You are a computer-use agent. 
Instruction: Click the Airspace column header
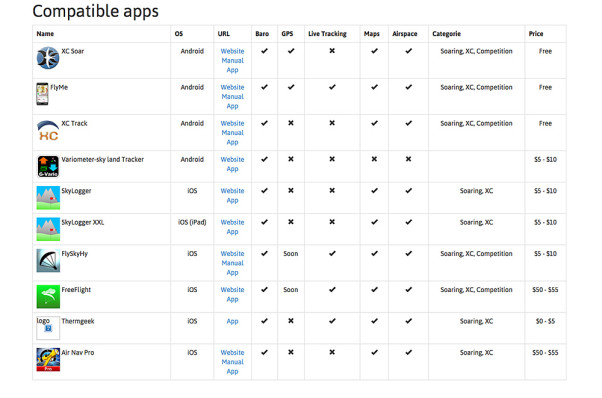(405, 34)
